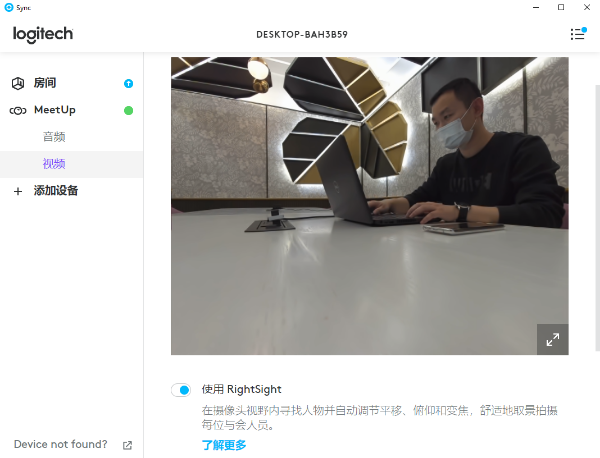This screenshot has width=600, height=458.
Task: Click the MeetUp camera device icon
Action: point(18,111)
